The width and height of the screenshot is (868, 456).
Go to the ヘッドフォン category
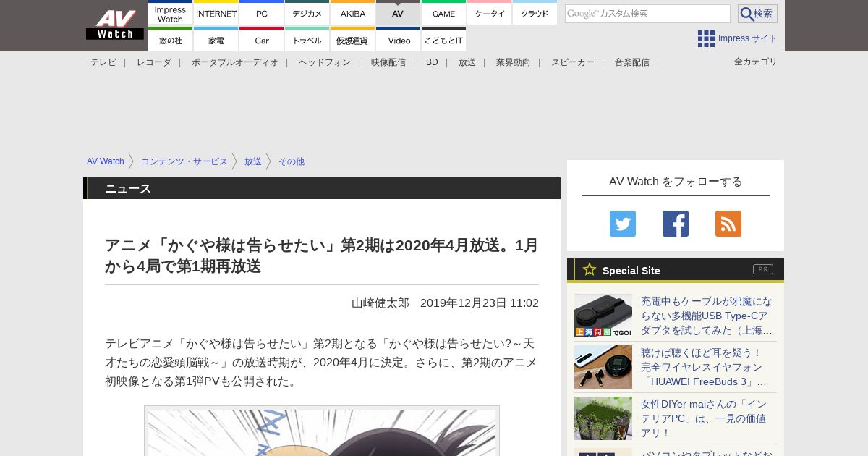coord(325,62)
